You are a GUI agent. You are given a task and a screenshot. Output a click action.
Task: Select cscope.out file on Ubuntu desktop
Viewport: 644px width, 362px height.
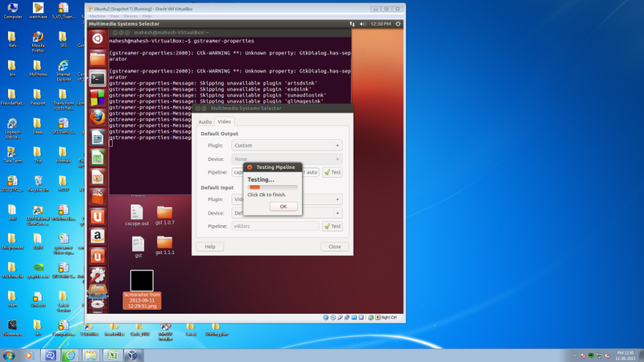pyautogui.click(x=137, y=215)
